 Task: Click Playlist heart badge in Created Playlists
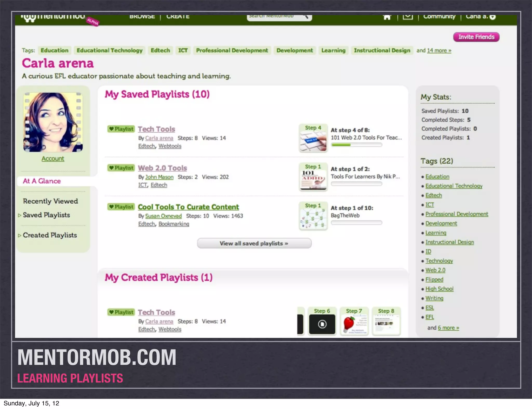[121, 312]
